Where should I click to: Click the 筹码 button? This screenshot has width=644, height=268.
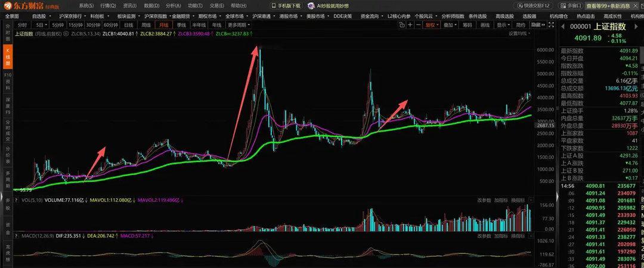click(467, 25)
